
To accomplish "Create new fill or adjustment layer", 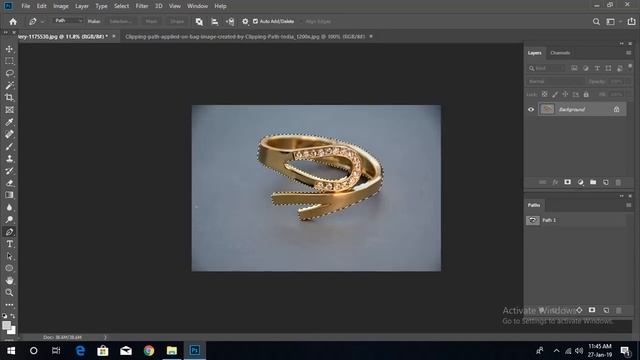I will coord(580,182).
